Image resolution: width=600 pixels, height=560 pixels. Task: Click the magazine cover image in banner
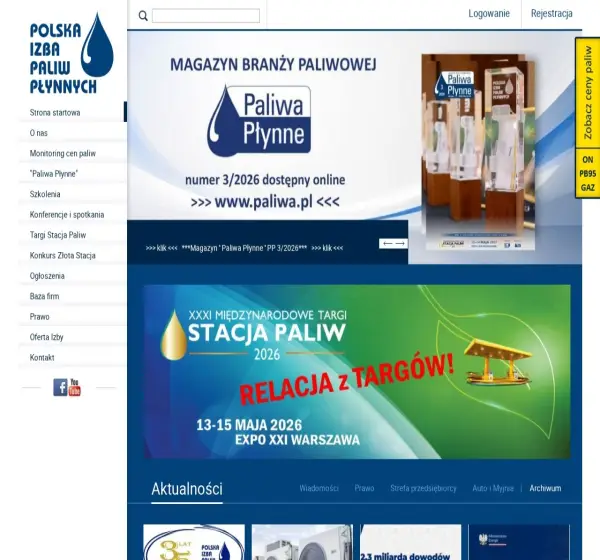[x=480, y=152]
